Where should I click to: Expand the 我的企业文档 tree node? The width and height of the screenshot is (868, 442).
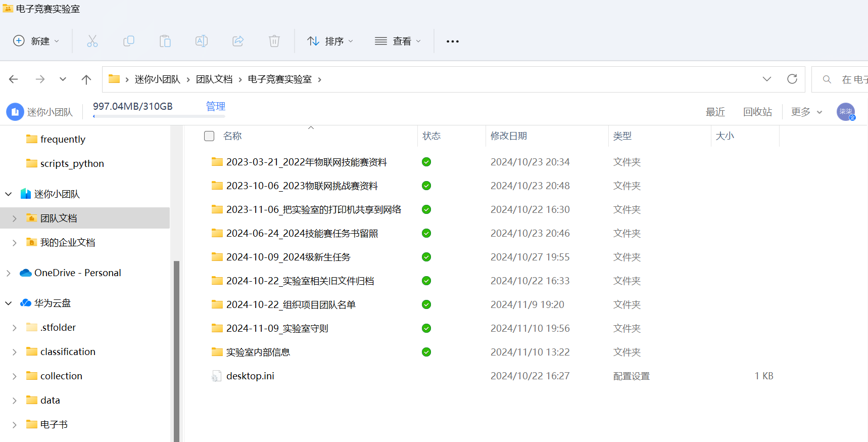(x=15, y=243)
